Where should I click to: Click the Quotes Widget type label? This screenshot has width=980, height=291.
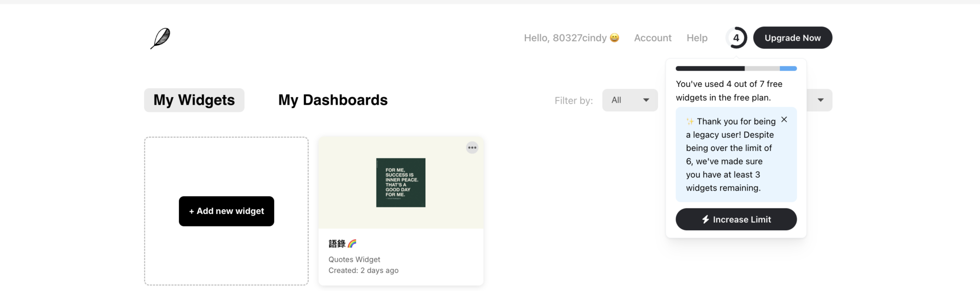(x=354, y=259)
